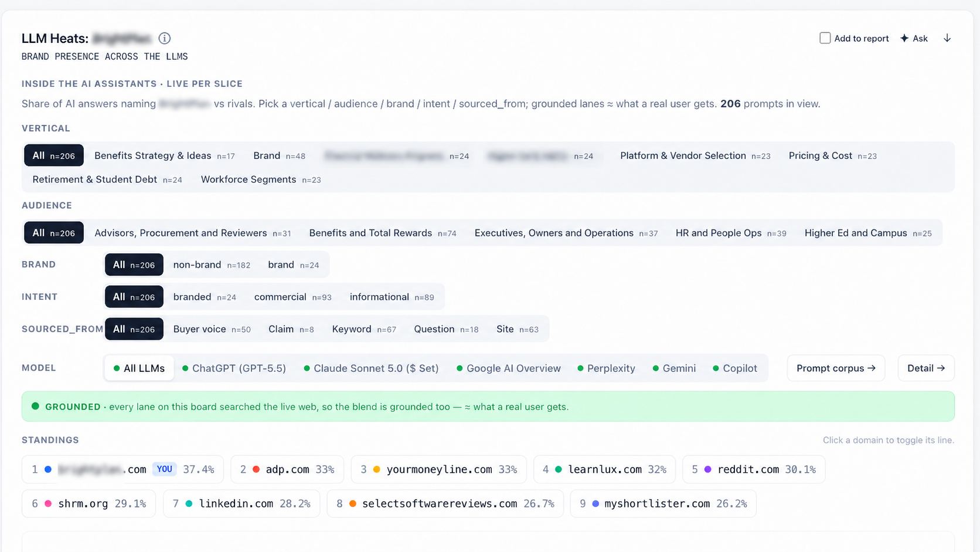Screen dimensions: 980x552
Task: Filter source to Buyer voice
Action: [212, 329]
